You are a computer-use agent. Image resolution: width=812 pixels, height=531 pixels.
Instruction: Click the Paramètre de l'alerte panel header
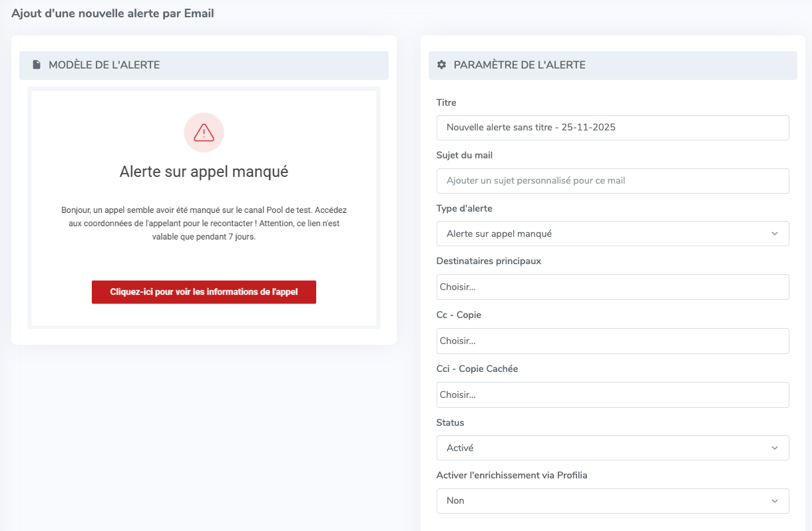coord(612,65)
